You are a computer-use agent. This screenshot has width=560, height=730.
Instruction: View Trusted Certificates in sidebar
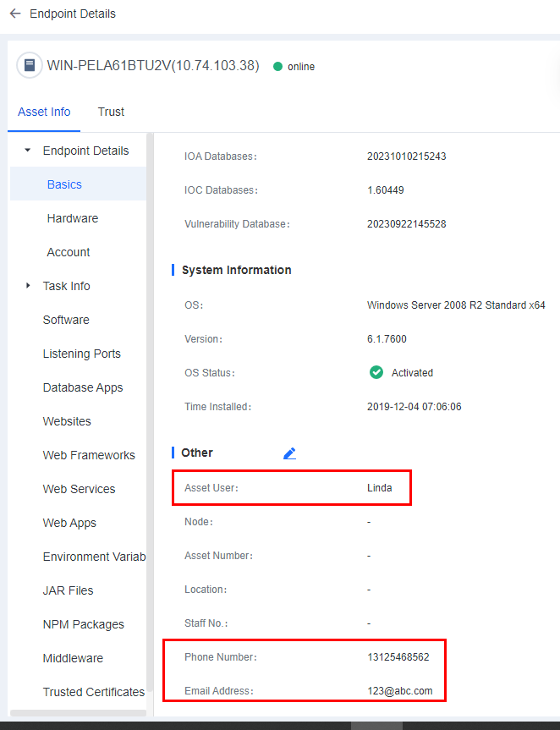point(94,692)
